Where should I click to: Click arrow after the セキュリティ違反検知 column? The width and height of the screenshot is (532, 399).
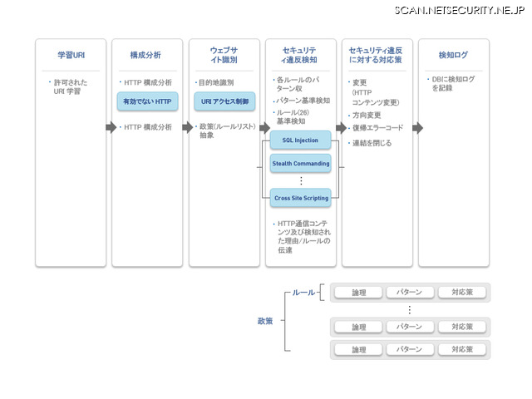(x=341, y=127)
